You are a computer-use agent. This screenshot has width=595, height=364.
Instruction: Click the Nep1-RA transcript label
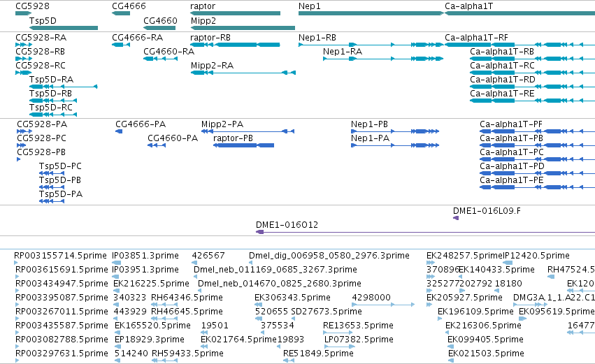[x=343, y=51]
